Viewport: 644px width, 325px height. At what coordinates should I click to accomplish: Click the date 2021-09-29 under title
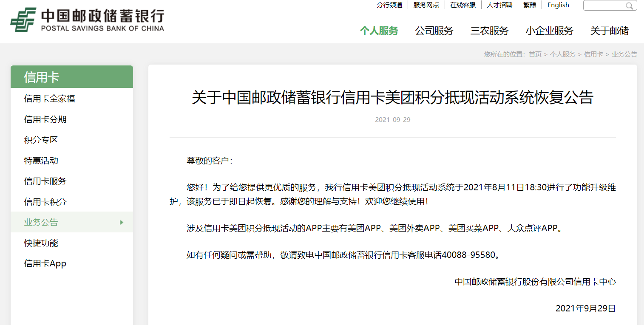392,120
